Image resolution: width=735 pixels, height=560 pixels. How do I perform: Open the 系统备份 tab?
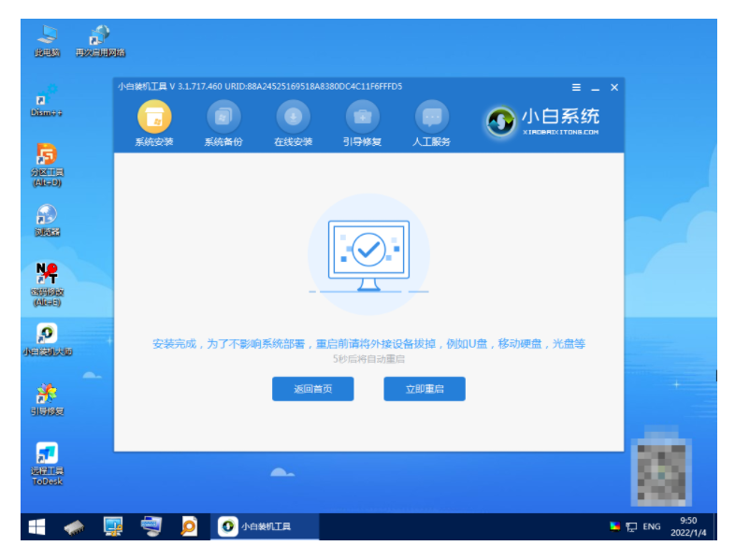pyautogui.click(x=223, y=118)
